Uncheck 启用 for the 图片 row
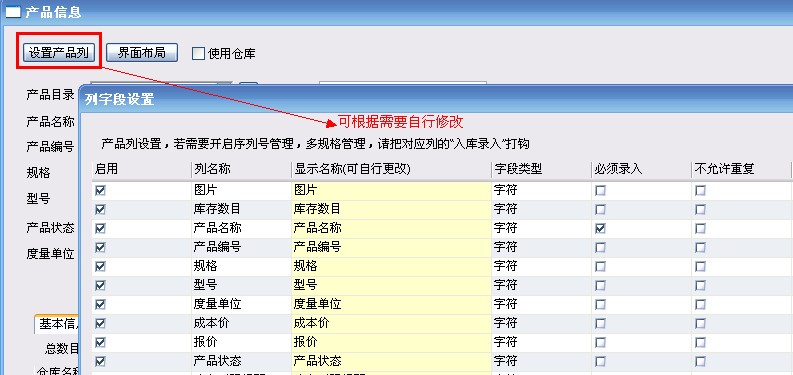This screenshot has height=375, width=793. (x=100, y=190)
